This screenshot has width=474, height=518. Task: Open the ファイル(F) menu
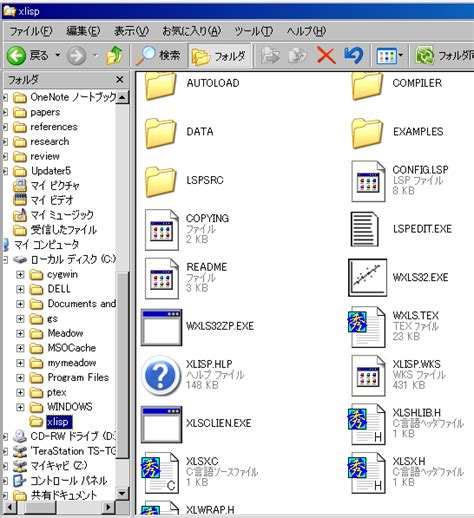(31, 31)
